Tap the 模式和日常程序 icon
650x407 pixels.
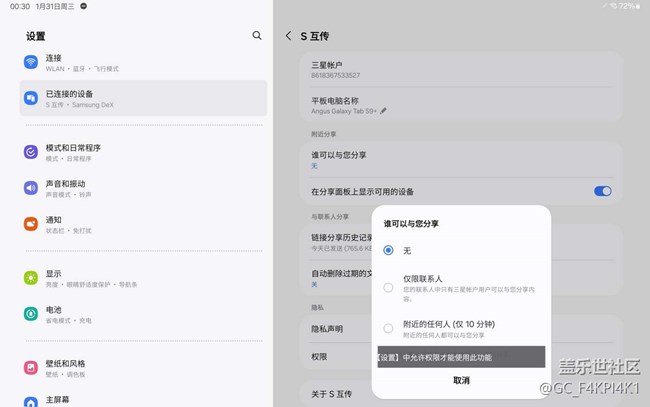[31, 152]
